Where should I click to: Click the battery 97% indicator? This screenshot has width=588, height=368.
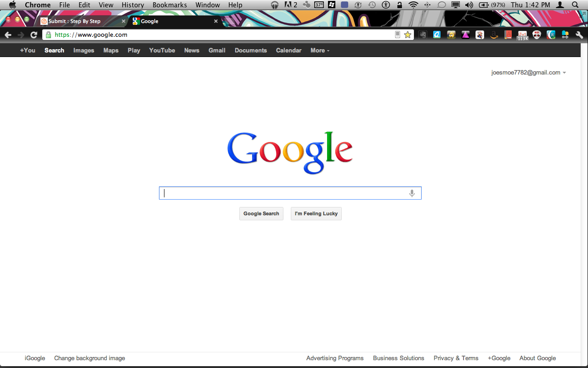(492, 5)
